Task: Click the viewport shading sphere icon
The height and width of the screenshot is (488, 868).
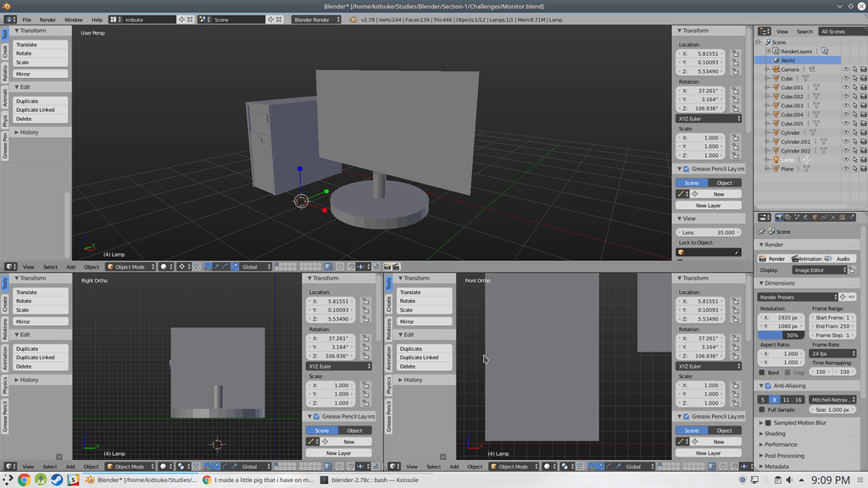Action: (x=164, y=267)
